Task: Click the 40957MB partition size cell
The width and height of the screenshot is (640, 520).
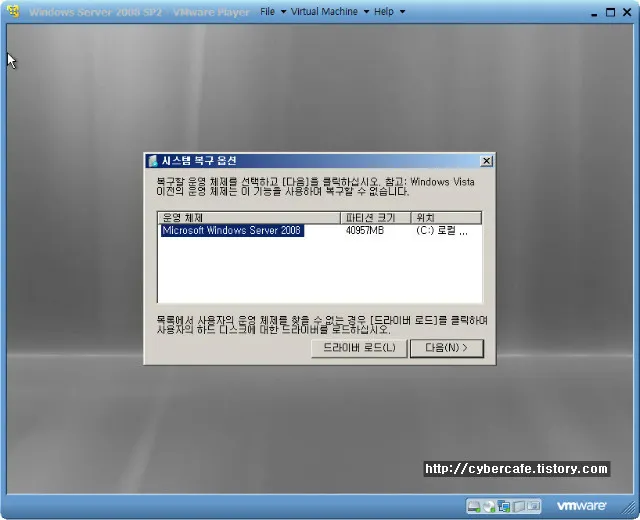Action: point(364,231)
